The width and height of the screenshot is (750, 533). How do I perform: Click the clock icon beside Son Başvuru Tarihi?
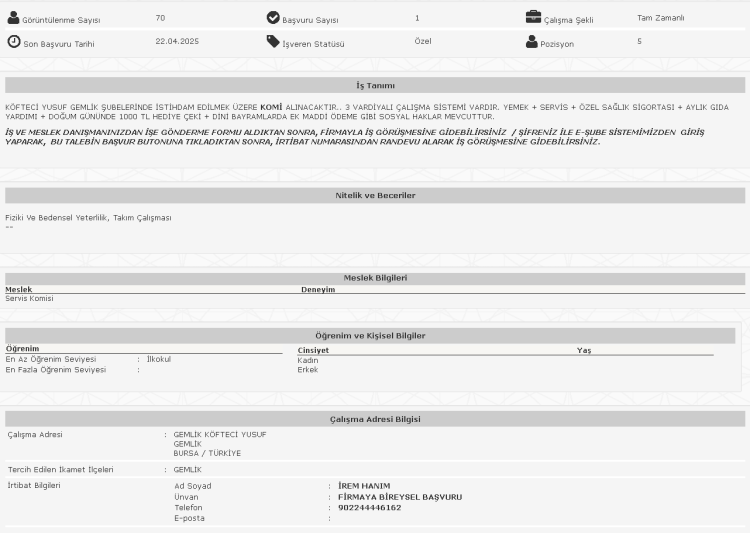[x=13, y=42]
